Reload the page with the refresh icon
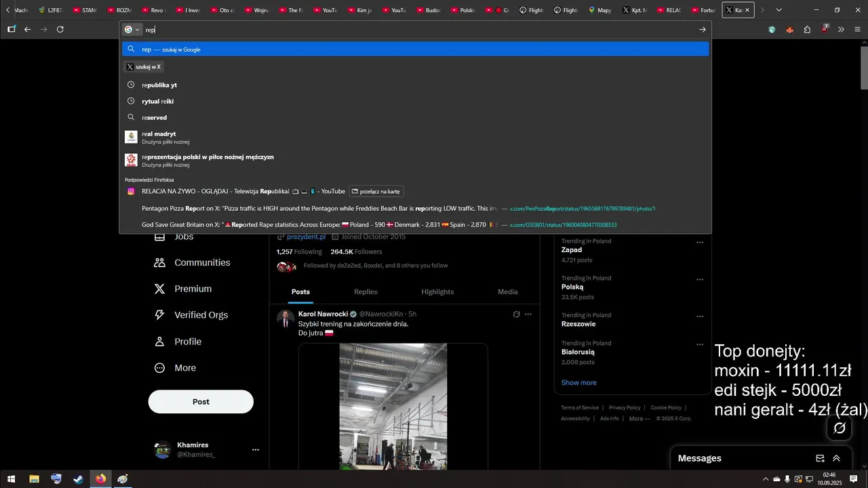868x488 pixels. (x=60, y=30)
